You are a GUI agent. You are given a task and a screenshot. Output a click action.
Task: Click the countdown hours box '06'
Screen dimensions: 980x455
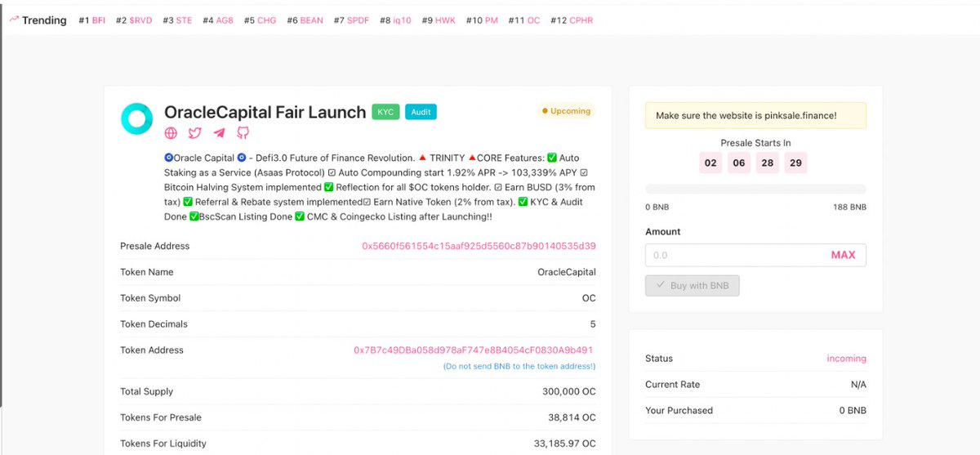point(739,163)
